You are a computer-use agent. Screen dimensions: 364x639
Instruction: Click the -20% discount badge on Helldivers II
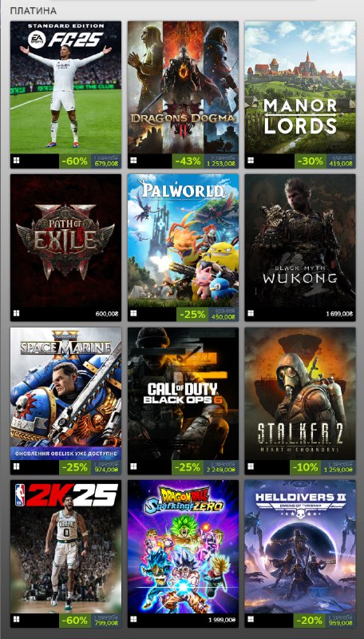click(310, 621)
